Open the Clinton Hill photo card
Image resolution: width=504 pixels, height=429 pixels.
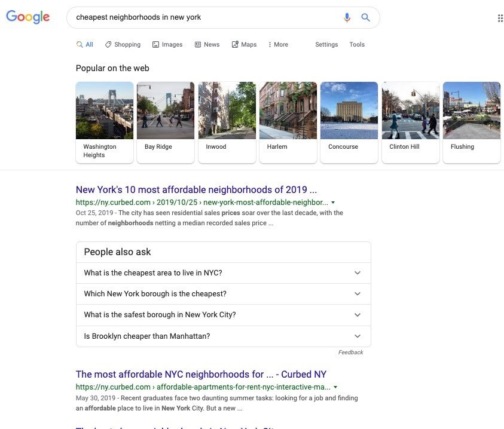pyautogui.click(x=411, y=122)
